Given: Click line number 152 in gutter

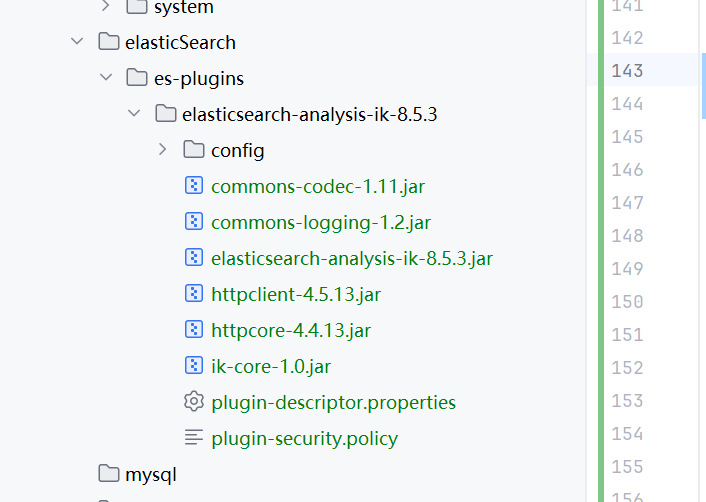Looking at the screenshot, I should pyautogui.click(x=627, y=368).
